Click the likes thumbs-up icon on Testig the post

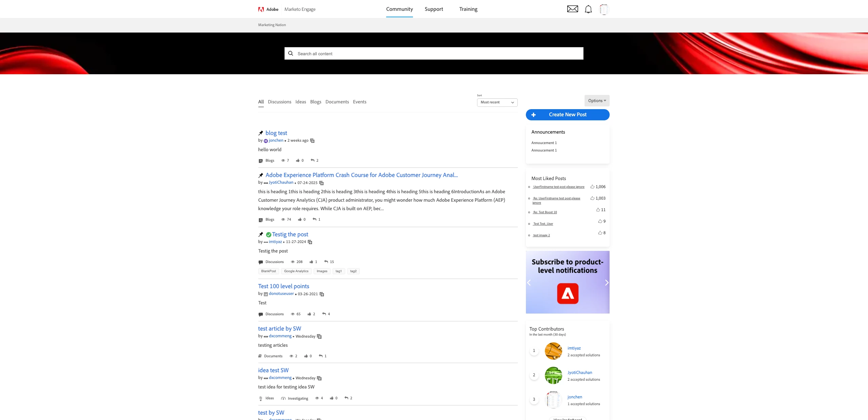pyautogui.click(x=311, y=262)
